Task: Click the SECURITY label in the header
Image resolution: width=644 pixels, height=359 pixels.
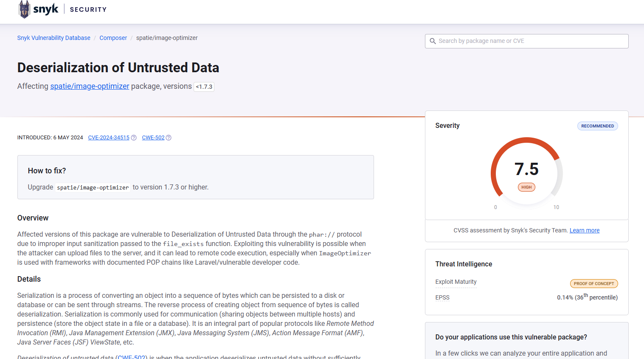Action: pos(88,10)
